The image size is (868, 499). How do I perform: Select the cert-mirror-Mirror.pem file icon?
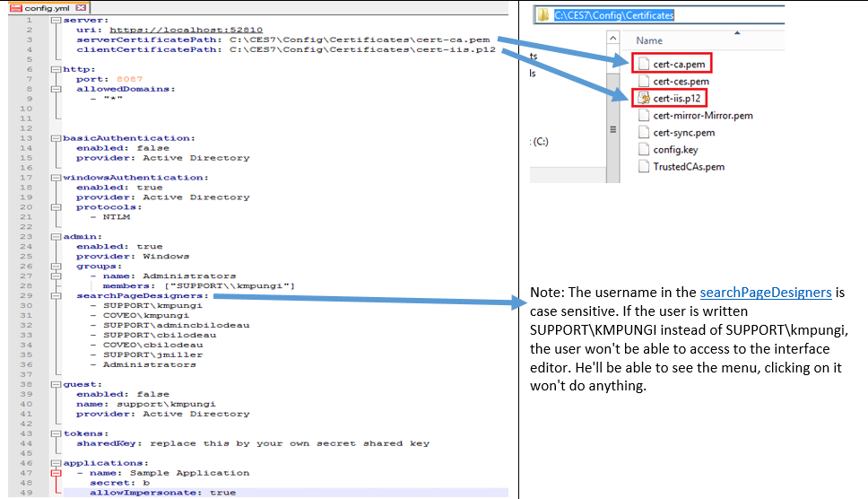click(x=643, y=115)
